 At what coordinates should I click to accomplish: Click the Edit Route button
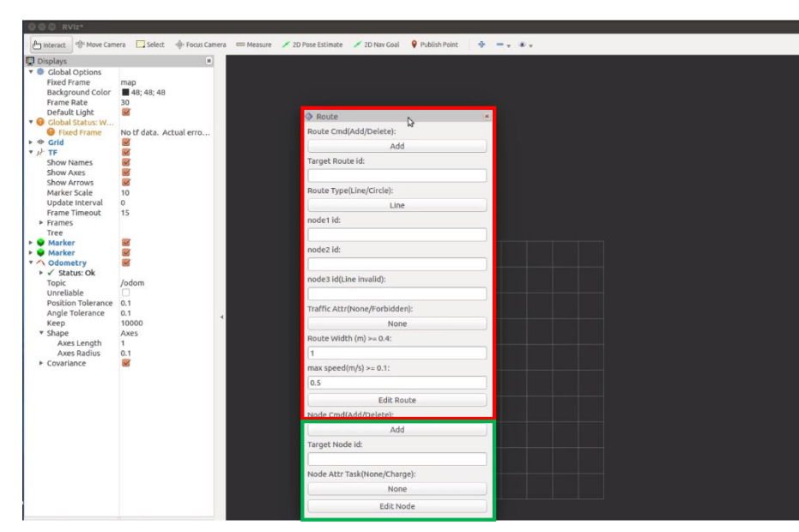tap(396, 400)
